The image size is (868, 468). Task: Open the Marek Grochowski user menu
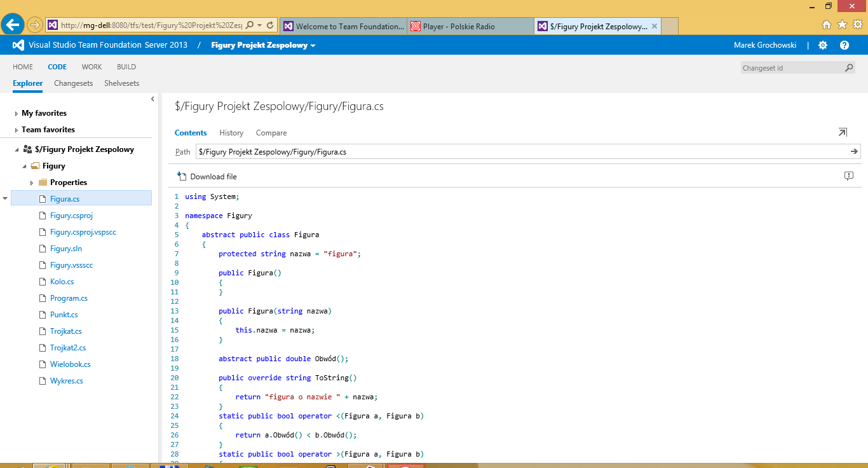point(764,45)
